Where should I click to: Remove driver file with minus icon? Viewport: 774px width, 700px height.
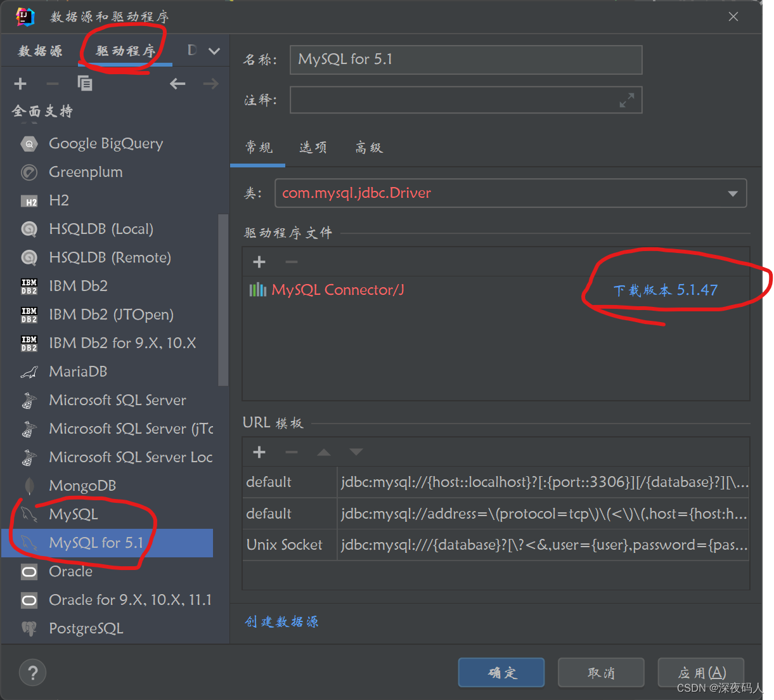click(x=292, y=262)
